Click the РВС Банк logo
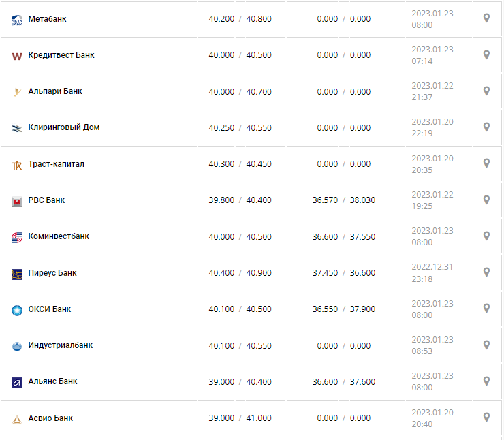The width and height of the screenshot is (504, 440). tap(17, 201)
